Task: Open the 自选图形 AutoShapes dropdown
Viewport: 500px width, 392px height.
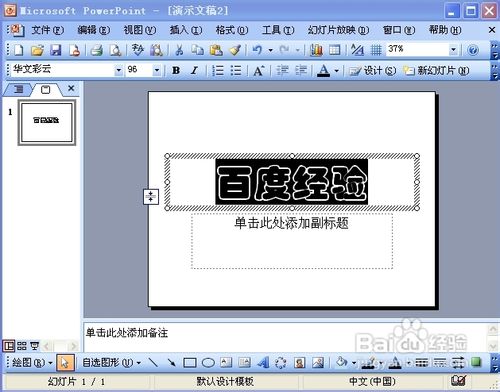Action: click(111, 362)
